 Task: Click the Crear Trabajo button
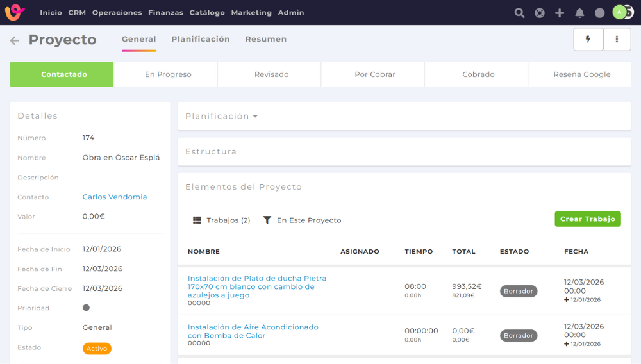click(587, 219)
